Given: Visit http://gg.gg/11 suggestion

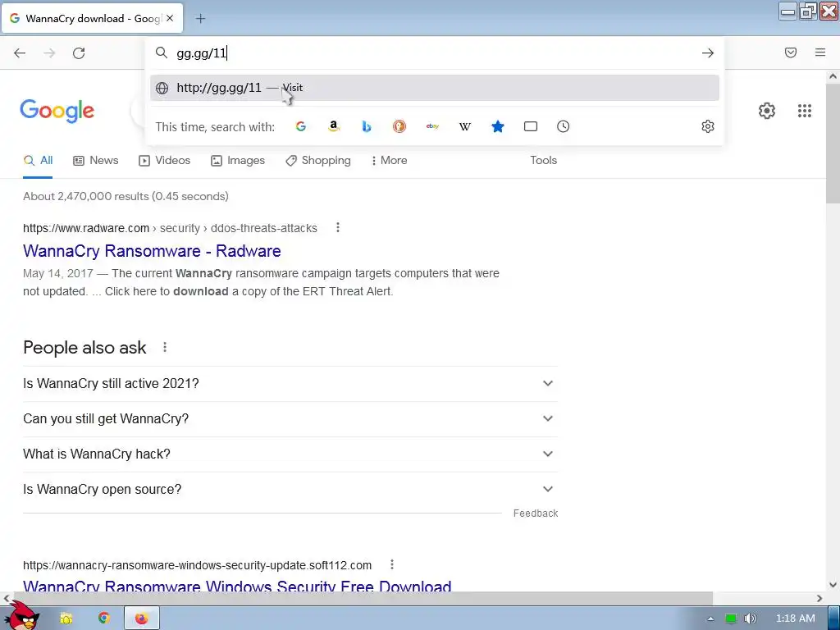Looking at the screenshot, I should tap(435, 88).
